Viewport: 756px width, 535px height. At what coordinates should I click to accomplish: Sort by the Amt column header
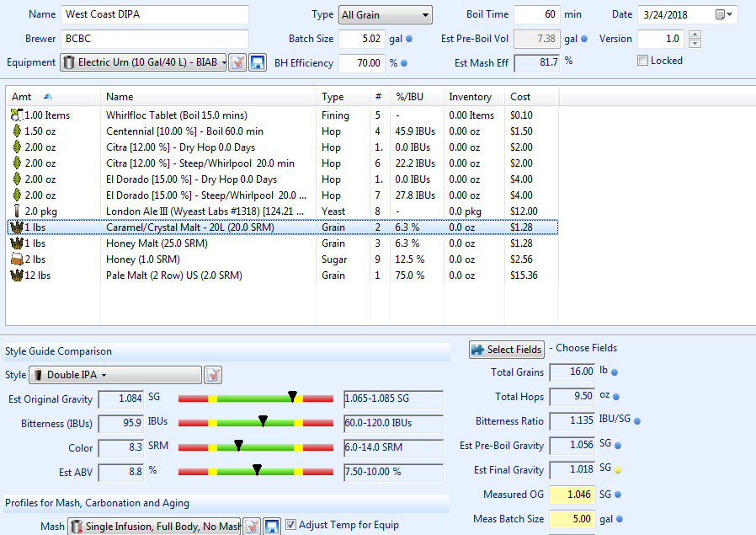click(x=53, y=97)
